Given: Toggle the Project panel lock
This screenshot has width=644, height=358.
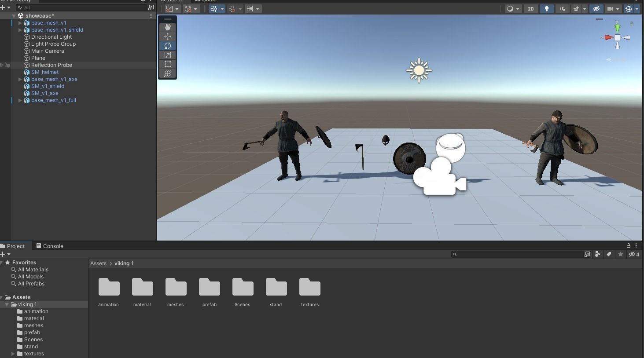Looking at the screenshot, I should (x=629, y=245).
